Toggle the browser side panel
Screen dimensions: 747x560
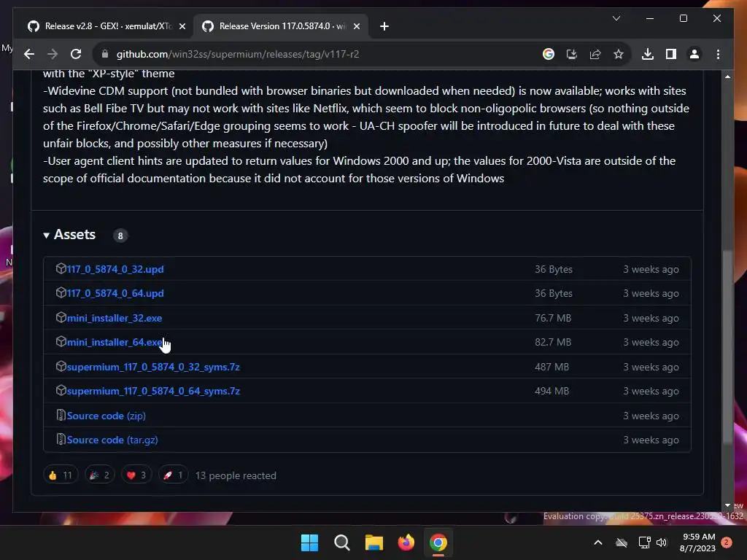(x=671, y=54)
